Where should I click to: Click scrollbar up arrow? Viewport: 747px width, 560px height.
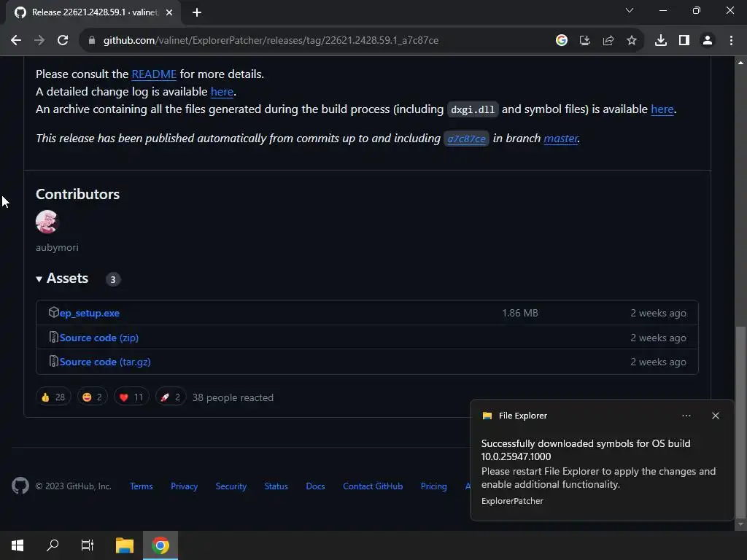[740, 63]
